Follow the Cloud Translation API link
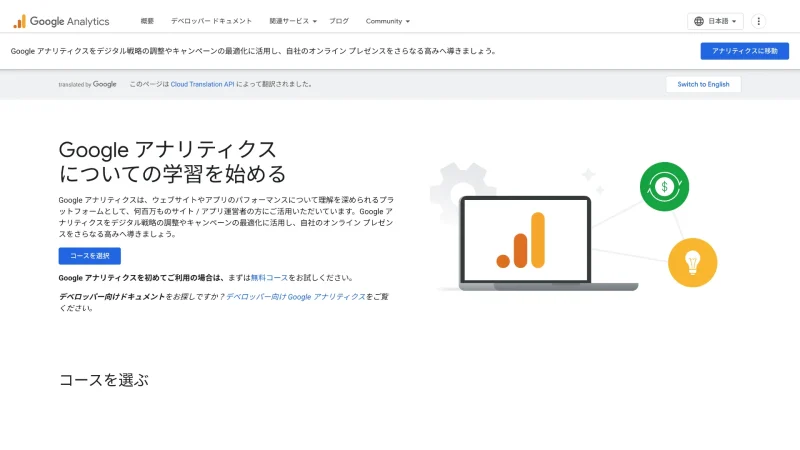 click(x=202, y=84)
